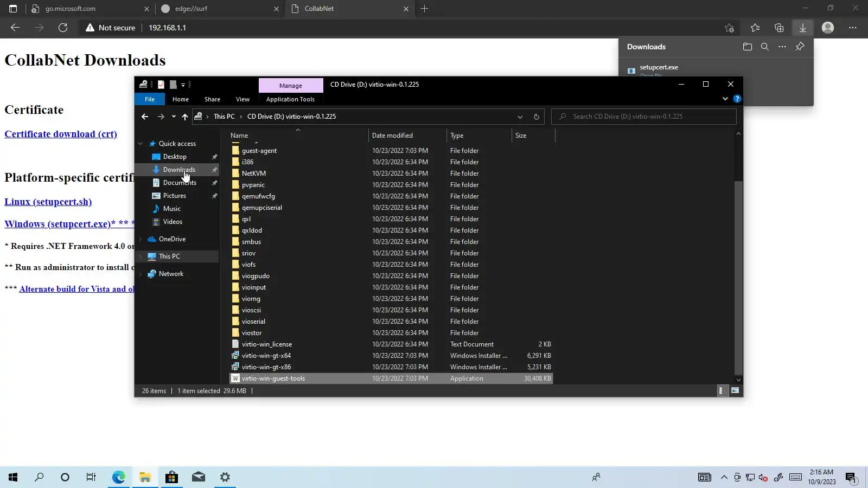
Task: Focus the Search CD Drive box
Action: (644, 117)
